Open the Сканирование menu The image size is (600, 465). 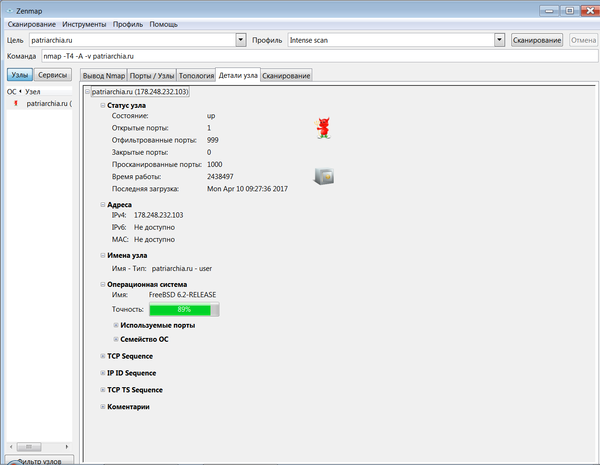coord(32,24)
